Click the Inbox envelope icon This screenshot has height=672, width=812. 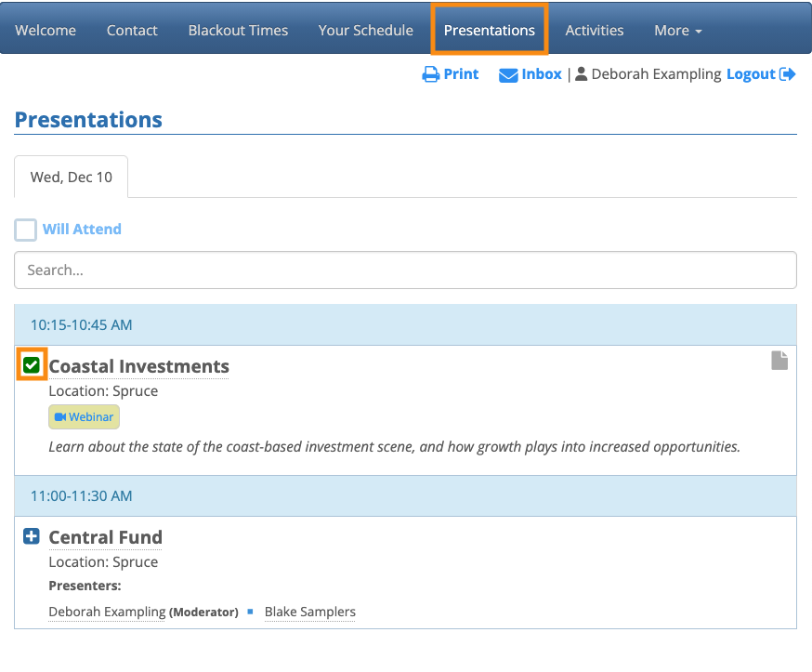coord(508,75)
